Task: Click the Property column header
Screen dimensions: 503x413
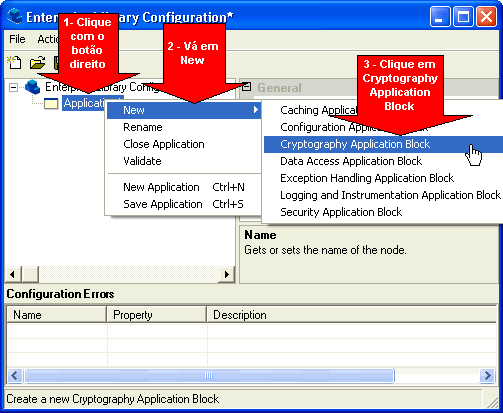Action: tap(157, 315)
